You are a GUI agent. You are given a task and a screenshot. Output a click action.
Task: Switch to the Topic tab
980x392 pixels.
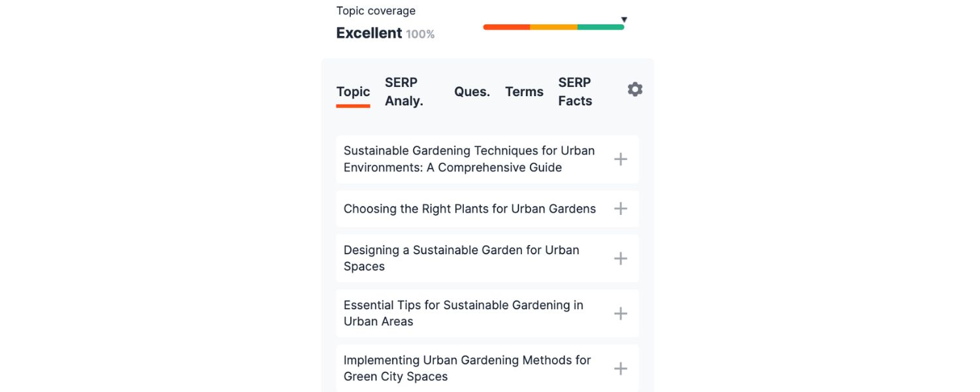coord(353,92)
